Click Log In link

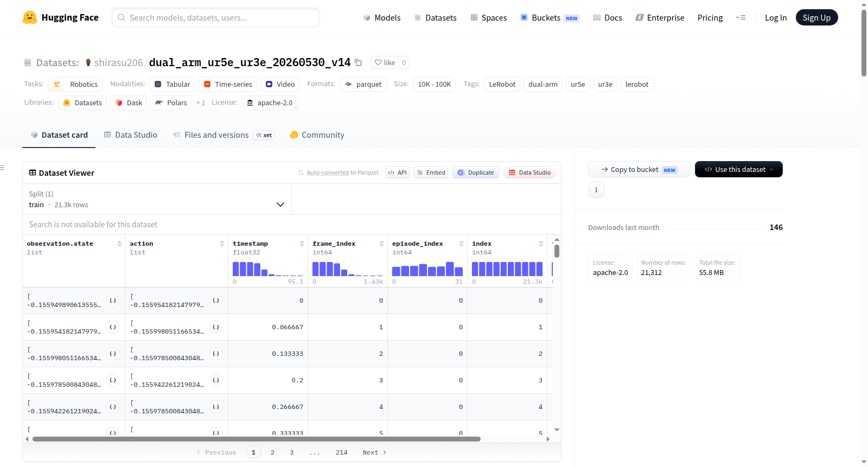tap(776, 18)
